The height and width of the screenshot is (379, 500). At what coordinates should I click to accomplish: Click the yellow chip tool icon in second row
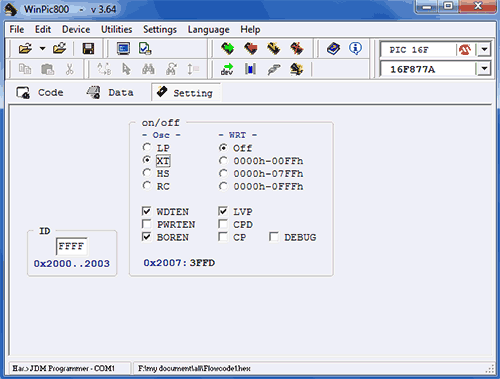(297, 69)
